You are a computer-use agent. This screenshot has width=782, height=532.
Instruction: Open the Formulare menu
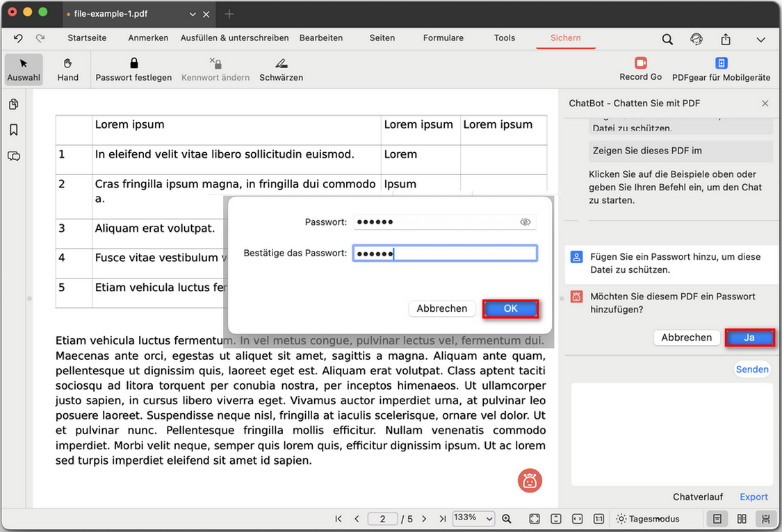(x=443, y=38)
